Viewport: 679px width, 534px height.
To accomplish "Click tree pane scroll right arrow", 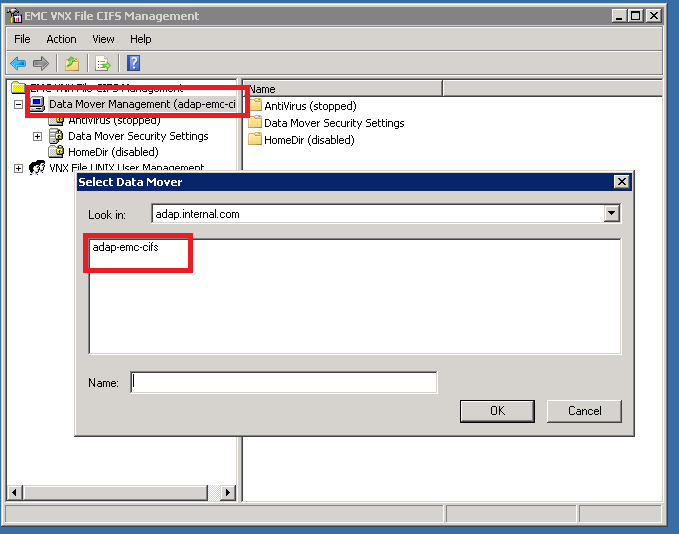I will click(228, 492).
